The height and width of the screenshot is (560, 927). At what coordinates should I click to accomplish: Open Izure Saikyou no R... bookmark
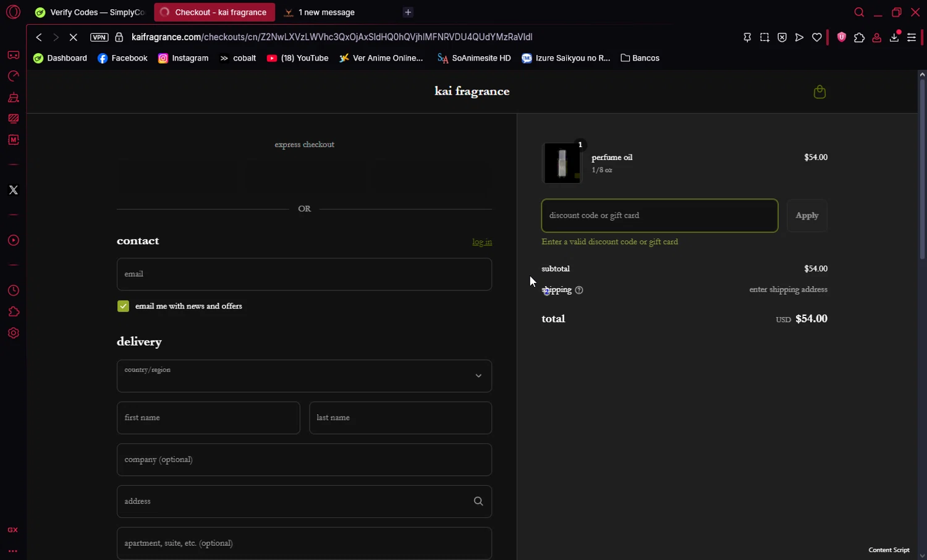coord(566,58)
